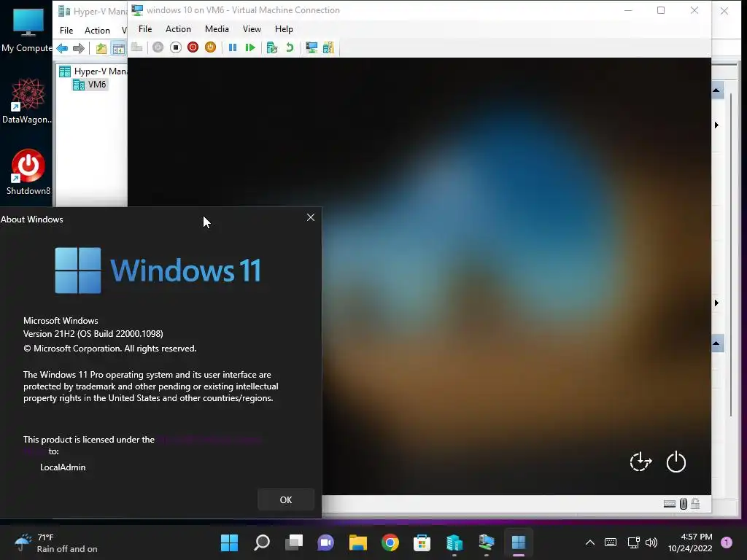Click the green Reset/Resume play icon
747x560 pixels.
click(250, 47)
